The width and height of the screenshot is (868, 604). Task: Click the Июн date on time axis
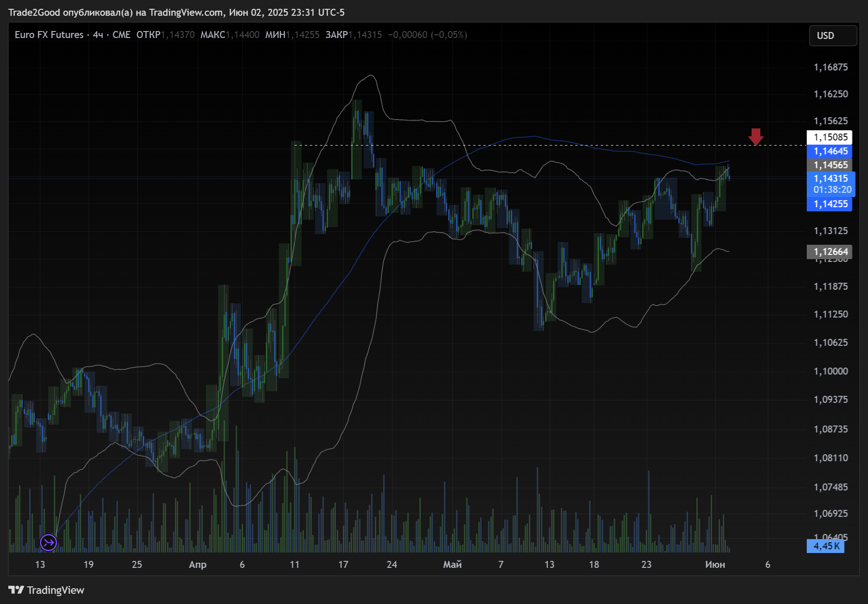(715, 565)
